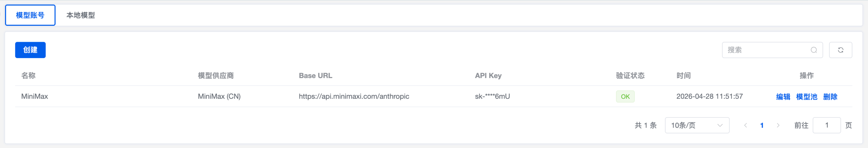The image size is (868, 148).
Task: Go to previous page with left arrow
Action: pyautogui.click(x=746, y=125)
